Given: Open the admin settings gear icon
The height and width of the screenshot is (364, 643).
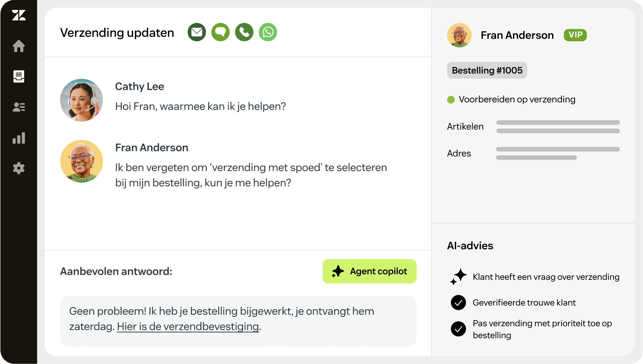Looking at the screenshot, I should [x=19, y=168].
